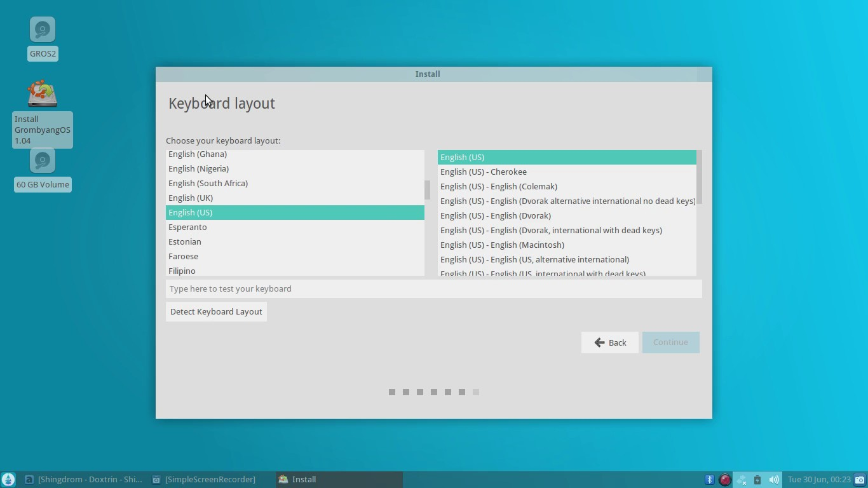Select English (US, alternative international) variant
This screenshot has width=868, height=488.
[x=567, y=260]
